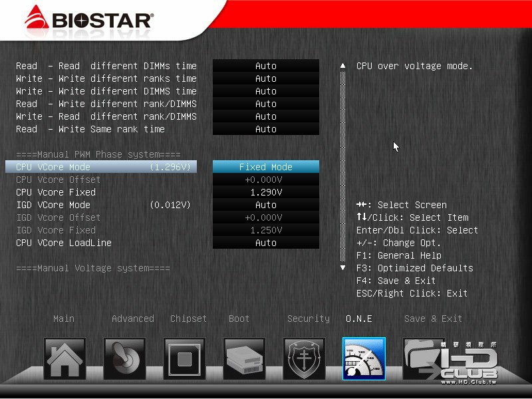
Task: Open Auto value for Read-Read different DIMMs time
Action: [265, 66]
